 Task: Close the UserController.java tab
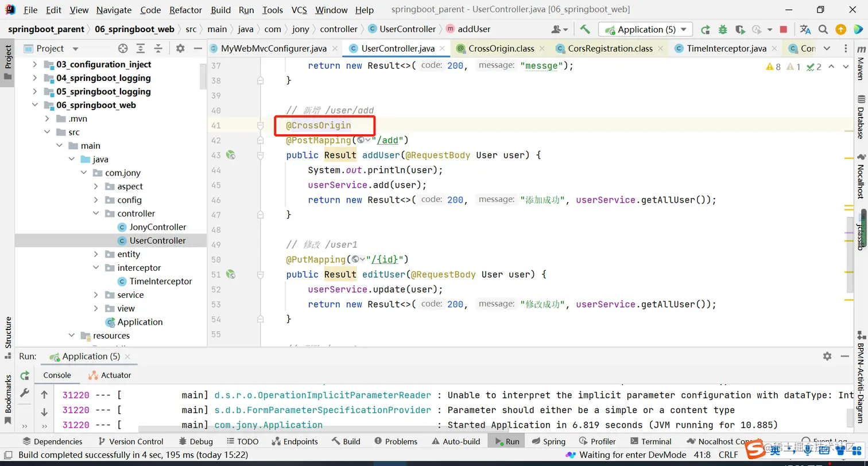click(443, 49)
